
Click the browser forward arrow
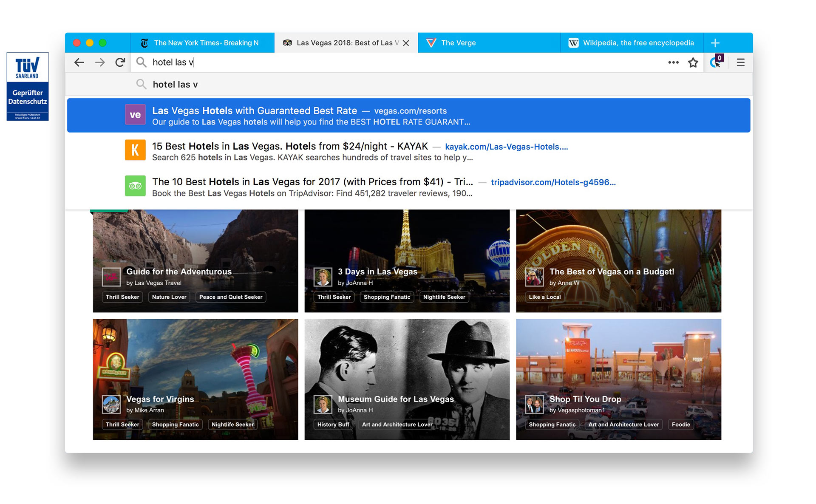100,62
